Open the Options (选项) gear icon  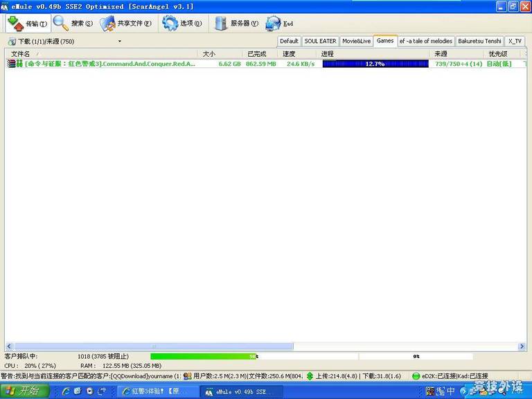[x=170, y=24]
